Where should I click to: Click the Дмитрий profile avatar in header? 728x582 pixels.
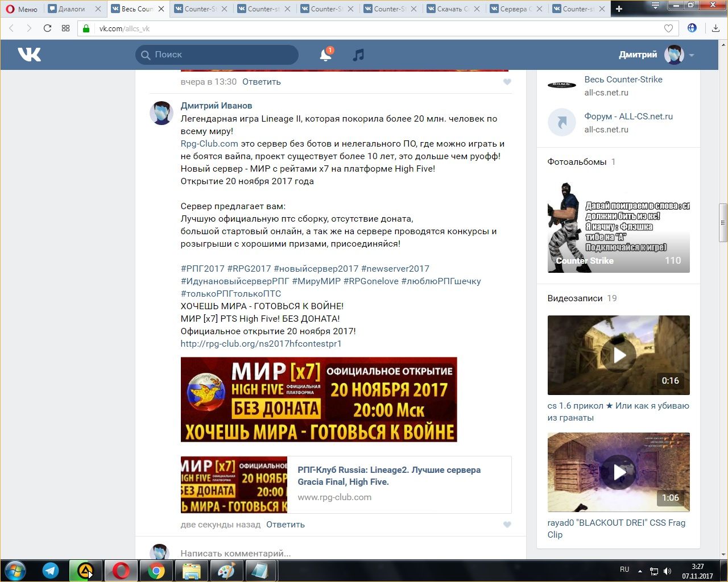(x=674, y=55)
